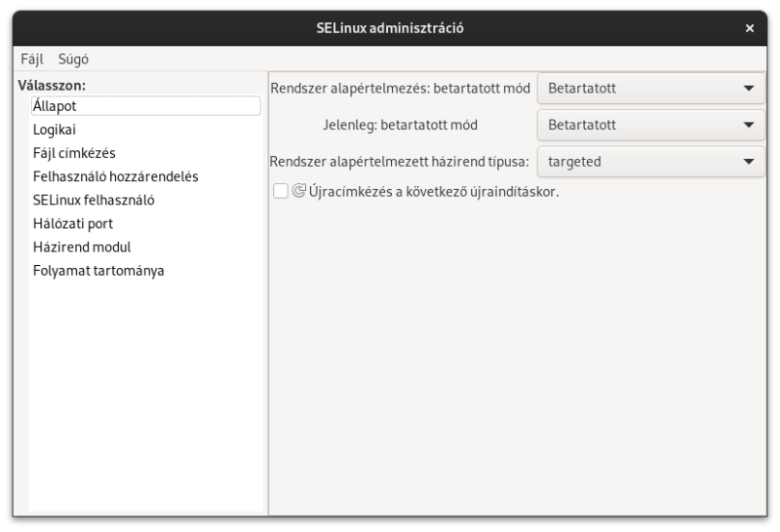The image size is (780, 532).
Task: Expand the házirend típusa targeted dropdown
Action: coord(650,162)
